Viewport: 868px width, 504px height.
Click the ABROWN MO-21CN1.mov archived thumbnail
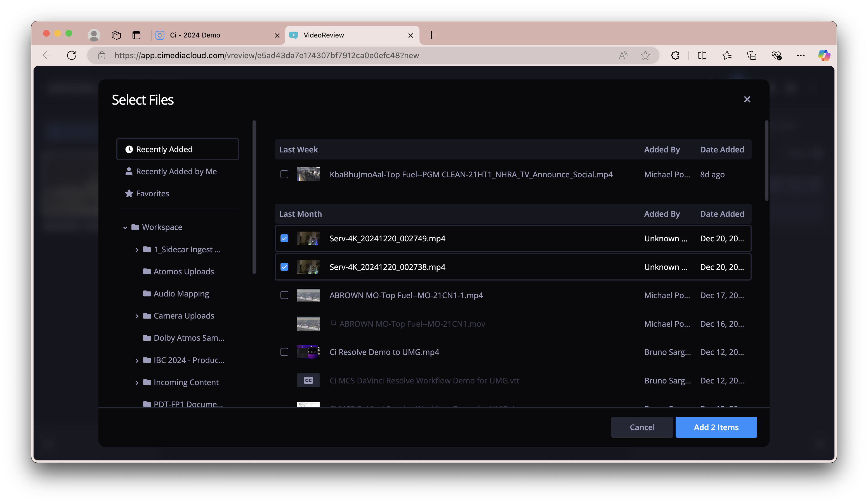pyautogui.click(x=308, y=324)
